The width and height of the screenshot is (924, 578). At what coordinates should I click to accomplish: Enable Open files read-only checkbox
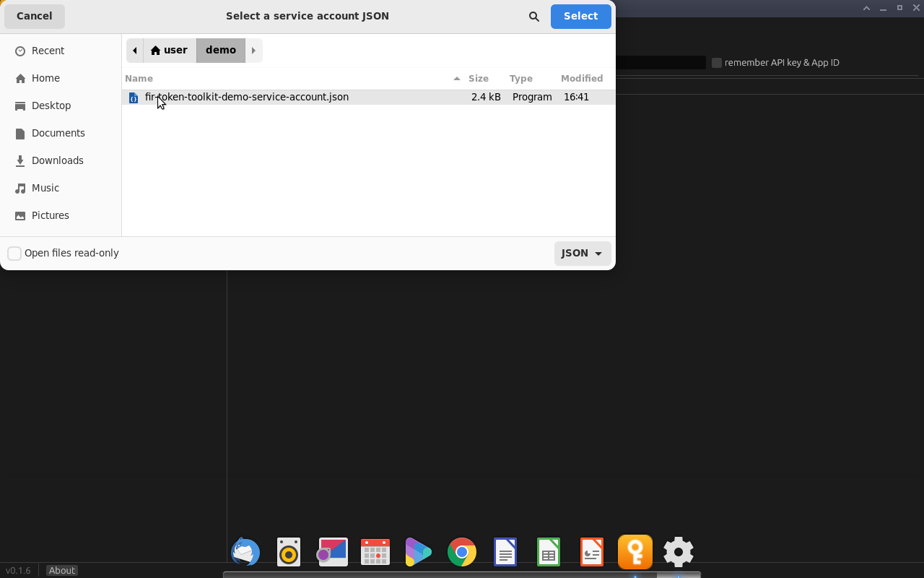click(x=14, y=254)
